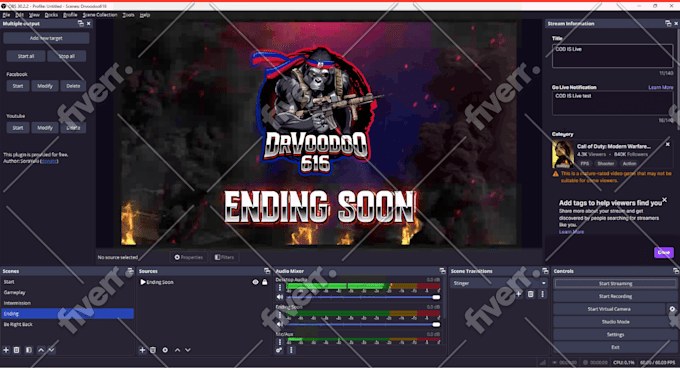This screenshot has height=368, width=680.
Task: Start the Youtube output
Action: point(18,127)
